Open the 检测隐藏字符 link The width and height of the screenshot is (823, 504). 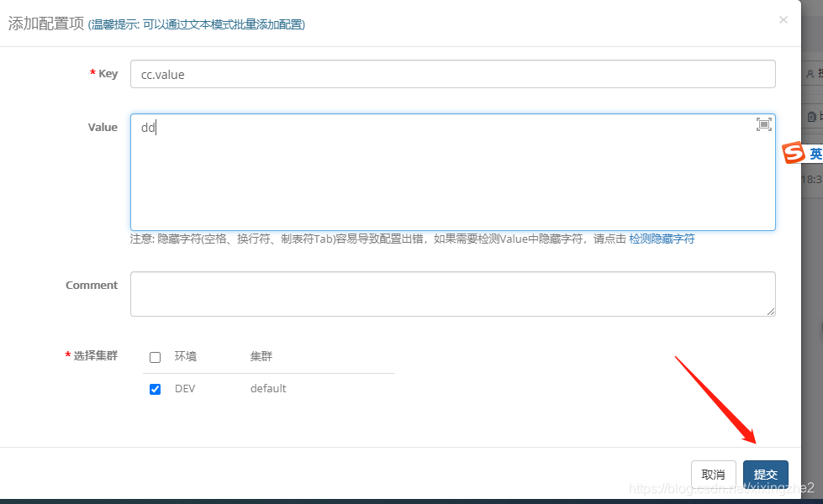click(663, 239)
